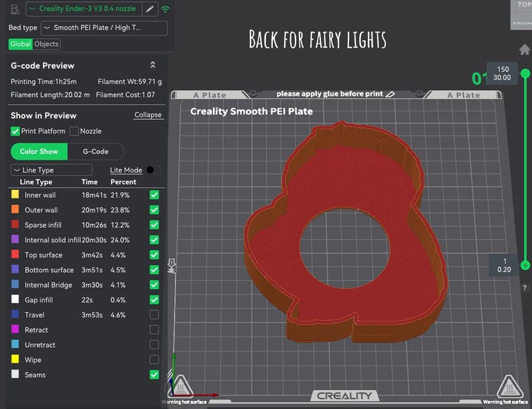532x409 pixels.
Task: Uncheck the Print Platform checkbox
Action: point(15,131)
